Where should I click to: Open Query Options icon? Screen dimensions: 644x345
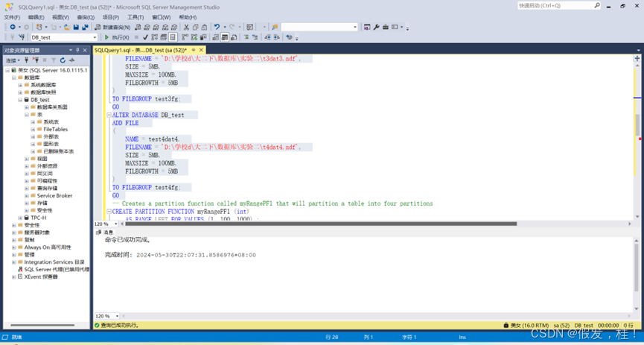click(x=164, y=37)
